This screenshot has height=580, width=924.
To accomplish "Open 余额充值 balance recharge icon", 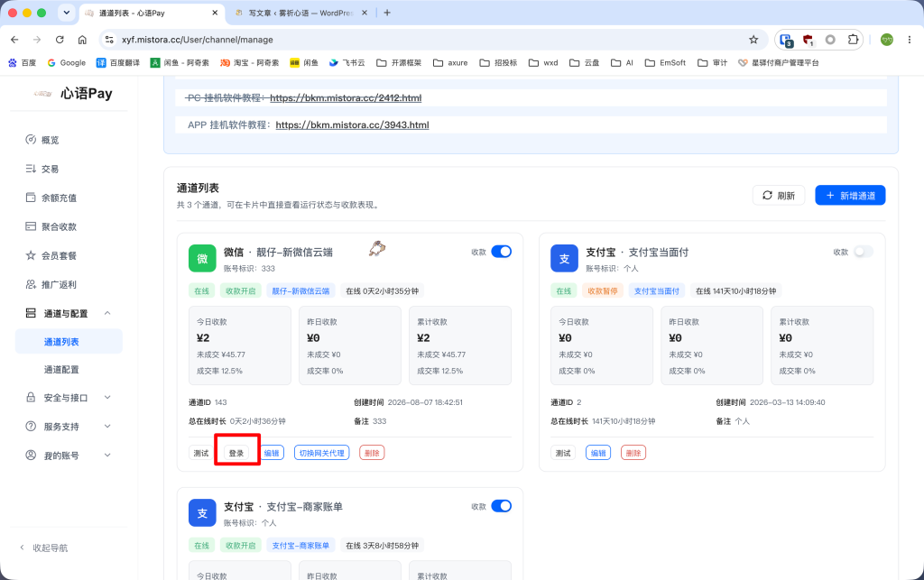I will coord(31,198).
